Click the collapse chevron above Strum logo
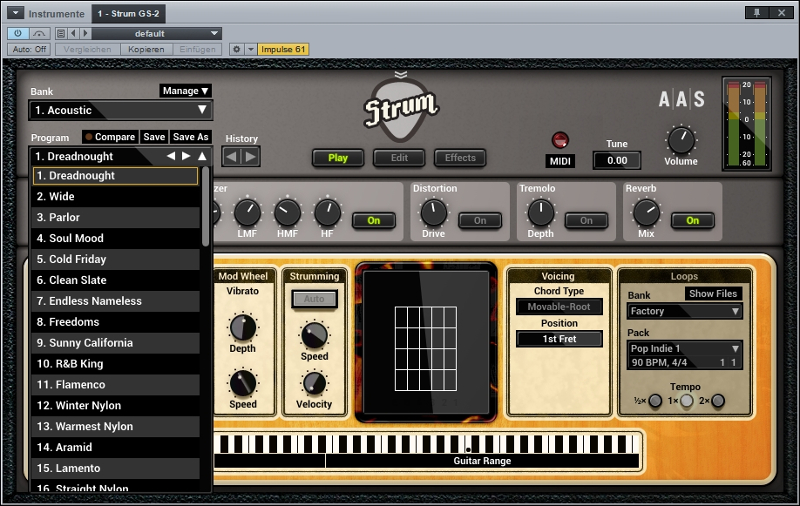 click(x=401, y=75)
